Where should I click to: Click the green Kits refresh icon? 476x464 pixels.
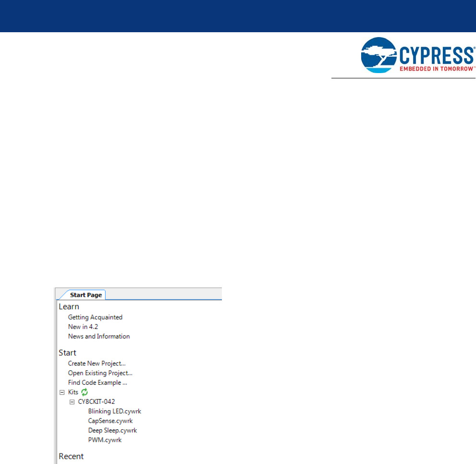click(85, 392)
